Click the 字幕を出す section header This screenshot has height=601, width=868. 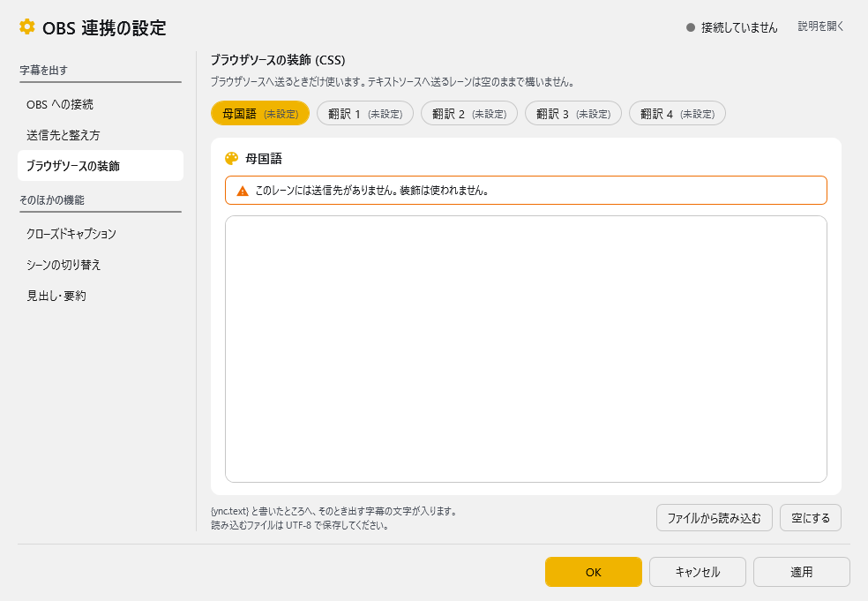[44, 71]
